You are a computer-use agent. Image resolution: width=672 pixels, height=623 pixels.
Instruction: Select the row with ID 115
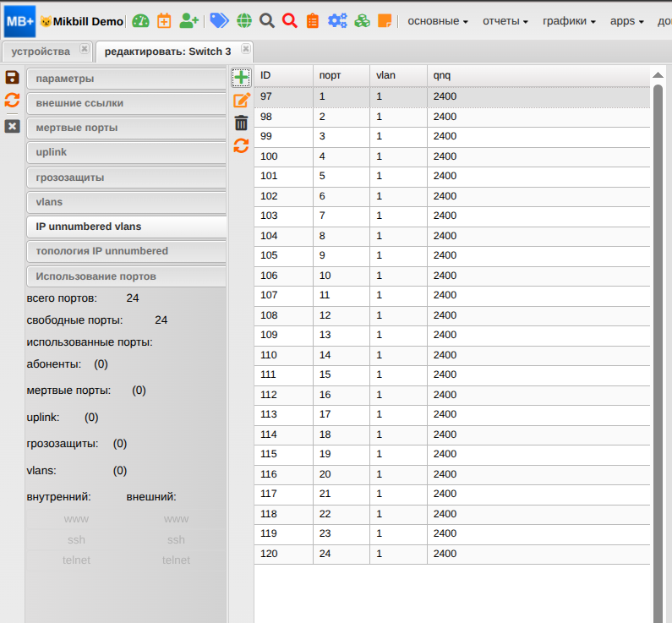point(452,454)
